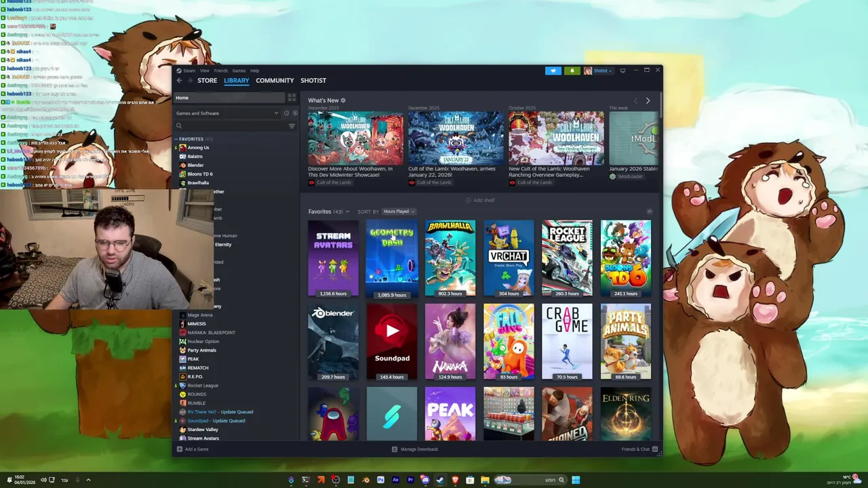The image size is (868, 488).
Task: Open OBS Studio from the taskbar
Action: [336, 480]
